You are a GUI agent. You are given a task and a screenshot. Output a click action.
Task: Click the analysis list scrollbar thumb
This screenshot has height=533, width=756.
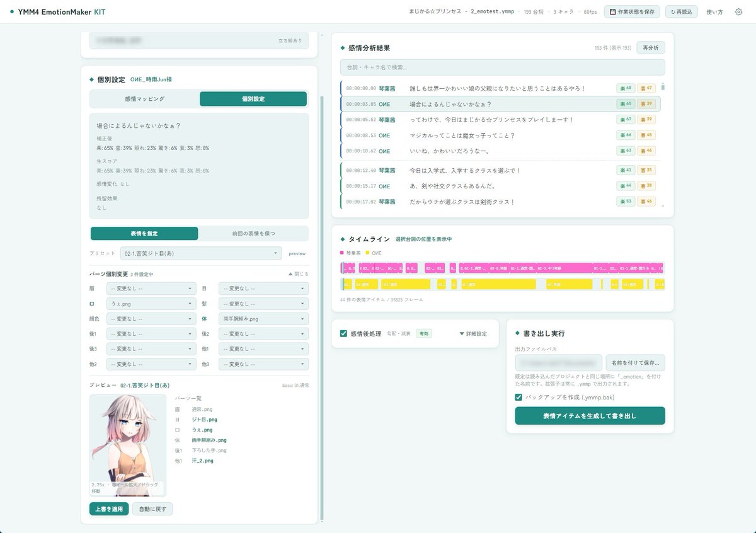click(x=663, y=88)
